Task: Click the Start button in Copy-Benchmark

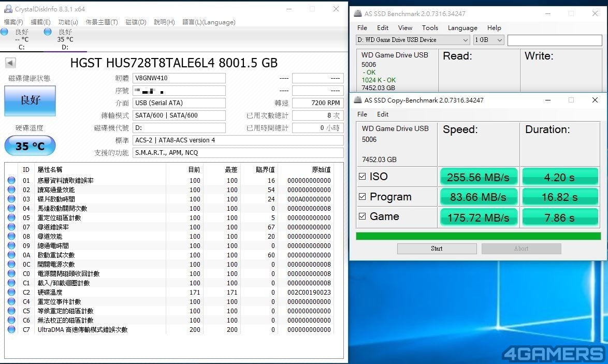Action: 437,249
